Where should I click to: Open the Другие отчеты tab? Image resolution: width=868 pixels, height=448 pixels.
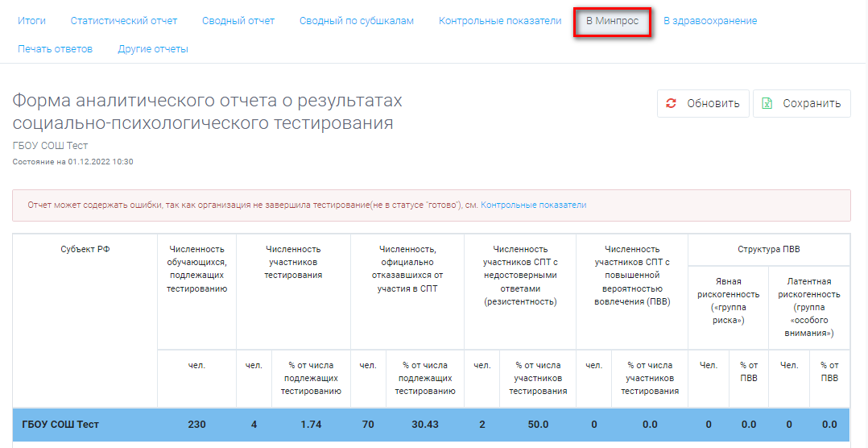pos(153,49)
